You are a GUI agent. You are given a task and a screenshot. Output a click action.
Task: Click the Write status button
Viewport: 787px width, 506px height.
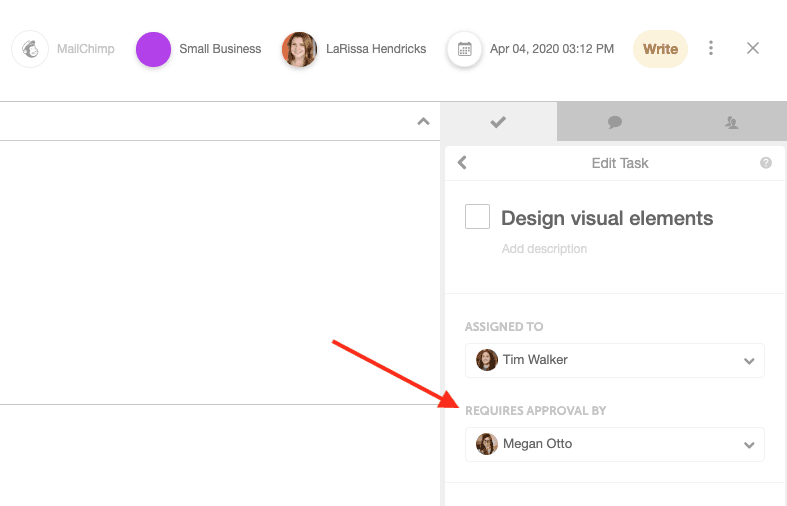pos(661,49)
